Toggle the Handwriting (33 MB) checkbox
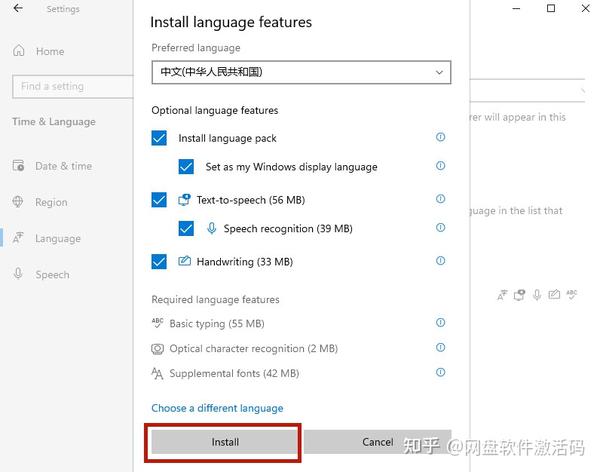This screenshot has width=600, height=472. coord(159,262)
